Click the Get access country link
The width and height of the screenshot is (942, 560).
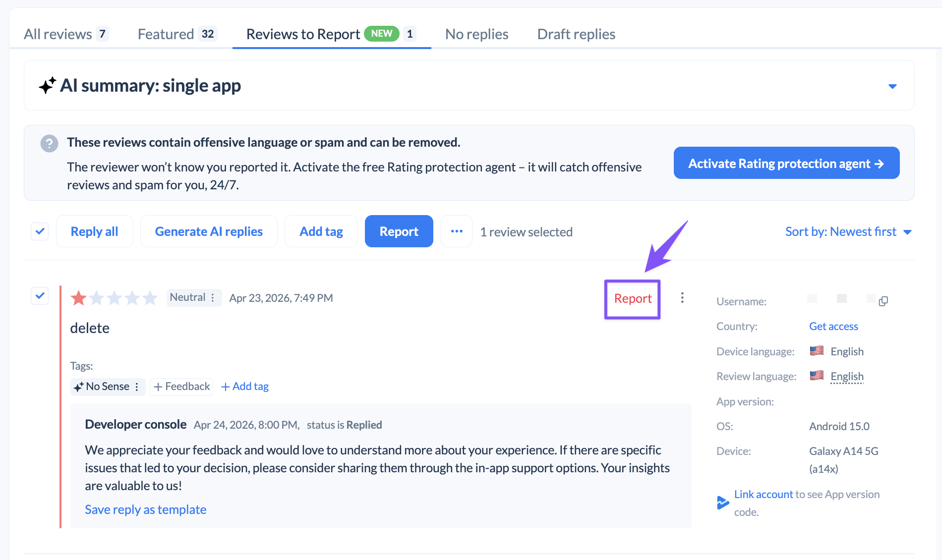point(833,326)
